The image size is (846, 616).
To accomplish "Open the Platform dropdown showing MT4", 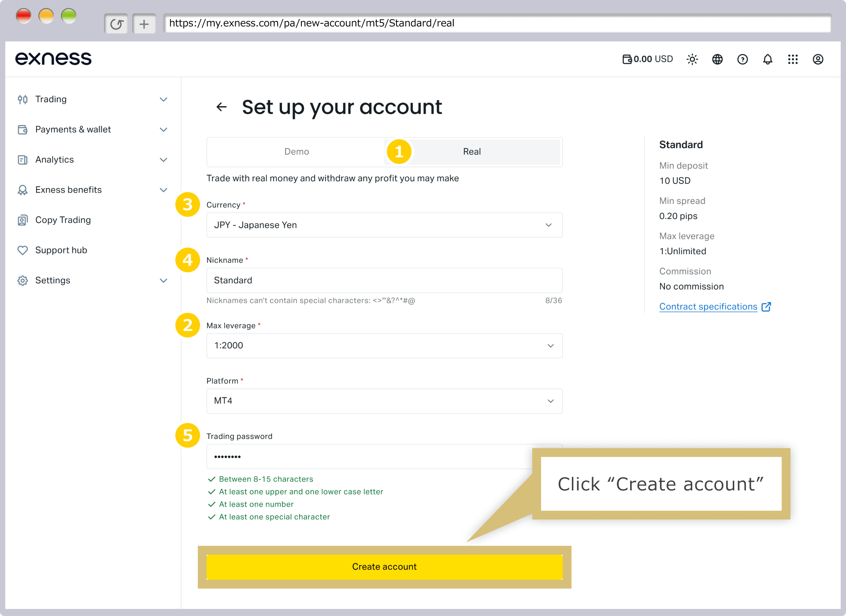I will tap(384, 401).
